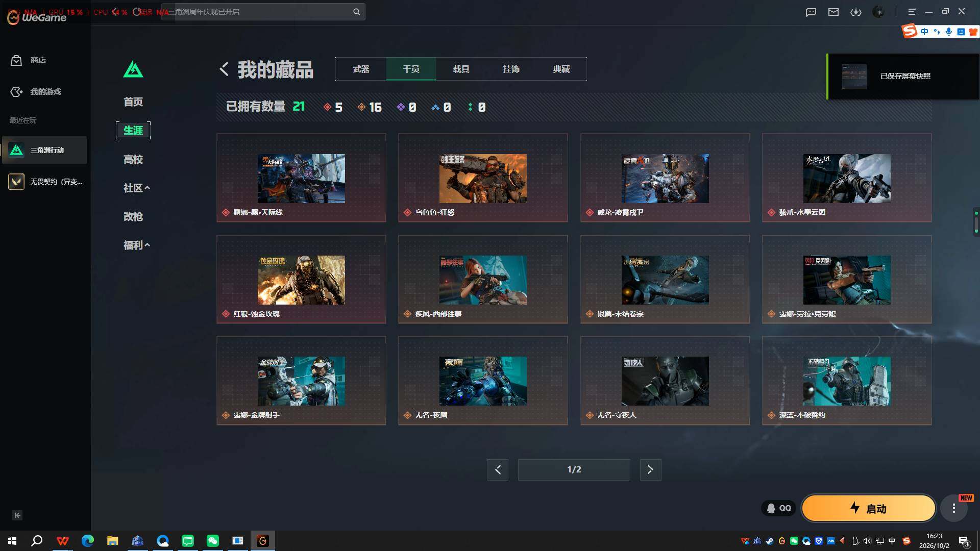Screen dimensions: 980x551
Task: Open WPS Office from the taskbar
Action: [63, 541]
